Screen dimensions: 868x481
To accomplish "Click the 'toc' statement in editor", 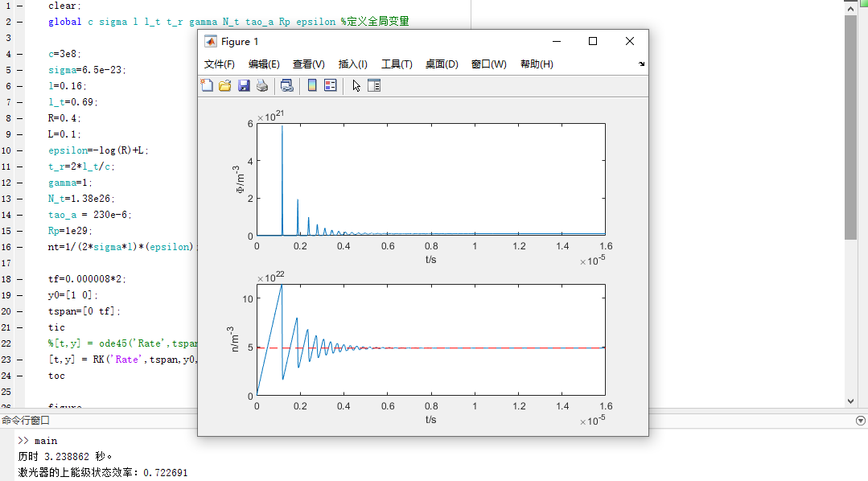I will click(56, 376).
